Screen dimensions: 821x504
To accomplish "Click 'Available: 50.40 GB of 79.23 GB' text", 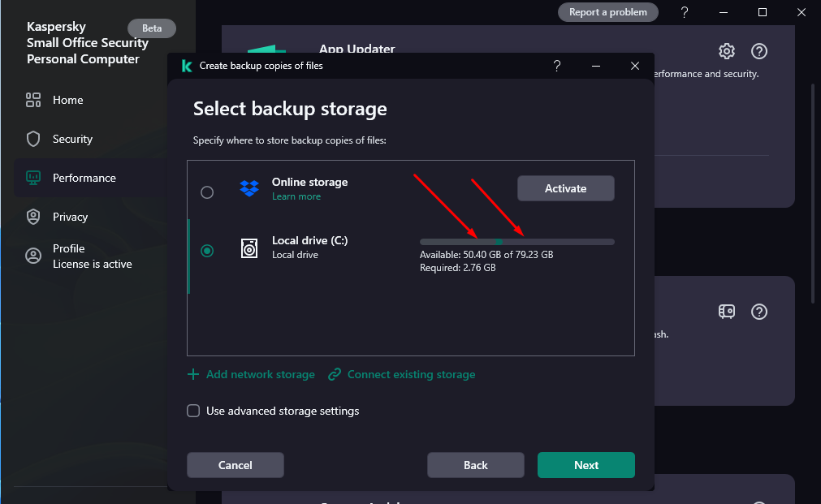I will pyautogui.click(x=486, y=255).
